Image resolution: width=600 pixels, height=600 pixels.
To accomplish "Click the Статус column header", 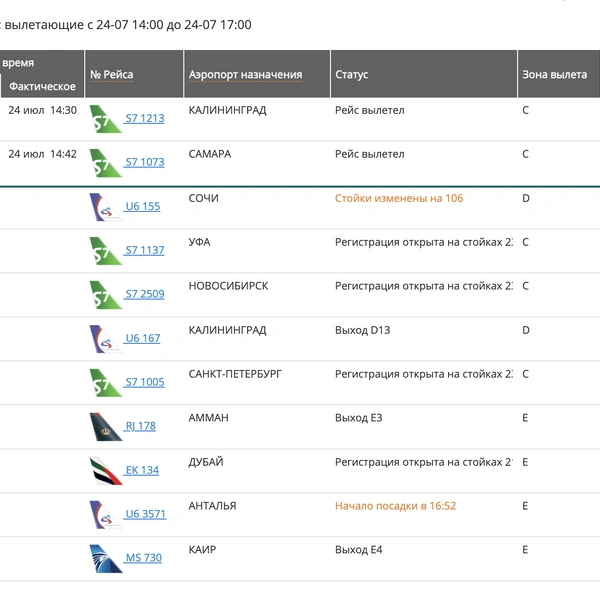I will click(351, 75).
